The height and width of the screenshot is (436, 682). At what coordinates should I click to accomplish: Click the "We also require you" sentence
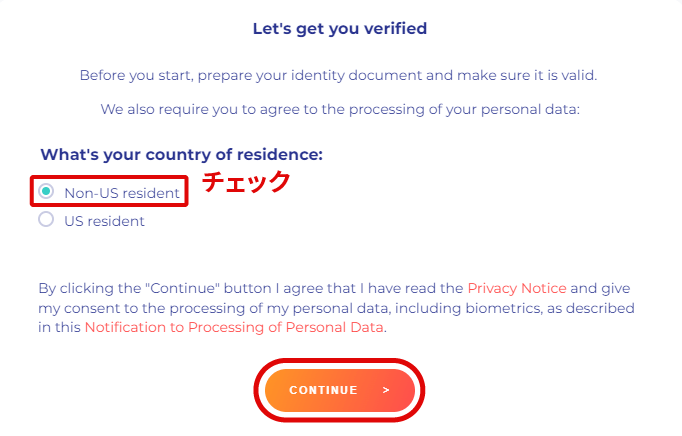[340, 108]
